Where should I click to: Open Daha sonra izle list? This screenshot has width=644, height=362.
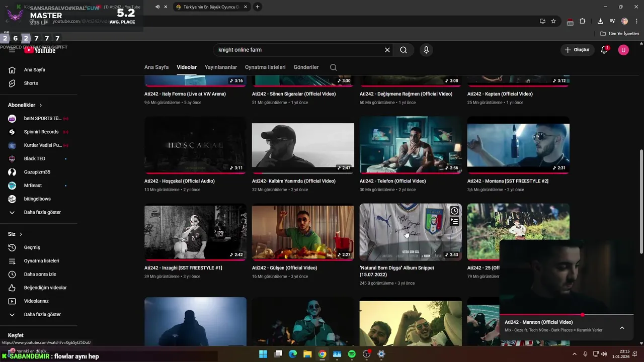(39, 275)
